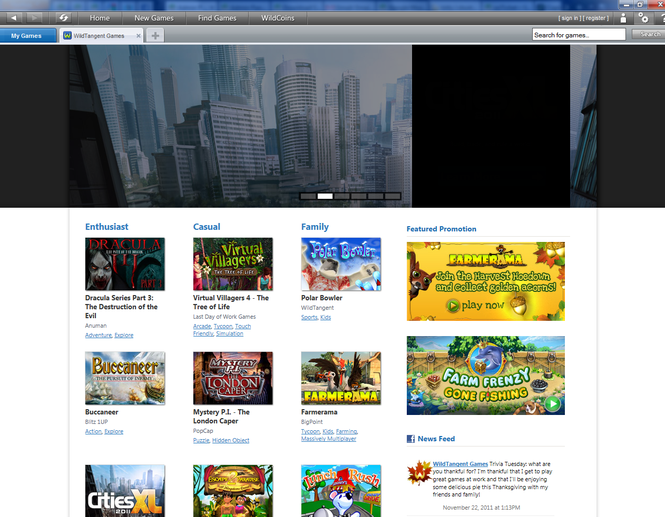Click the Kids link under Polar Bowler
Screen dimensions: 665x517
pyautogui.click(x=325, y=317)
